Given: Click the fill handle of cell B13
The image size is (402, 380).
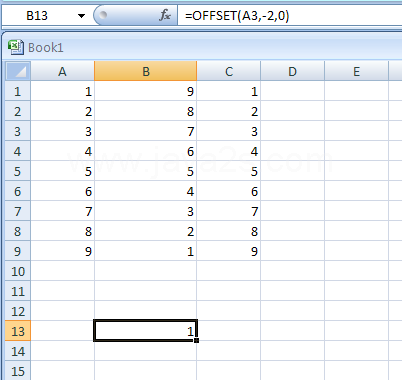Looking at the screenshot, I should (x=196, y=340).
